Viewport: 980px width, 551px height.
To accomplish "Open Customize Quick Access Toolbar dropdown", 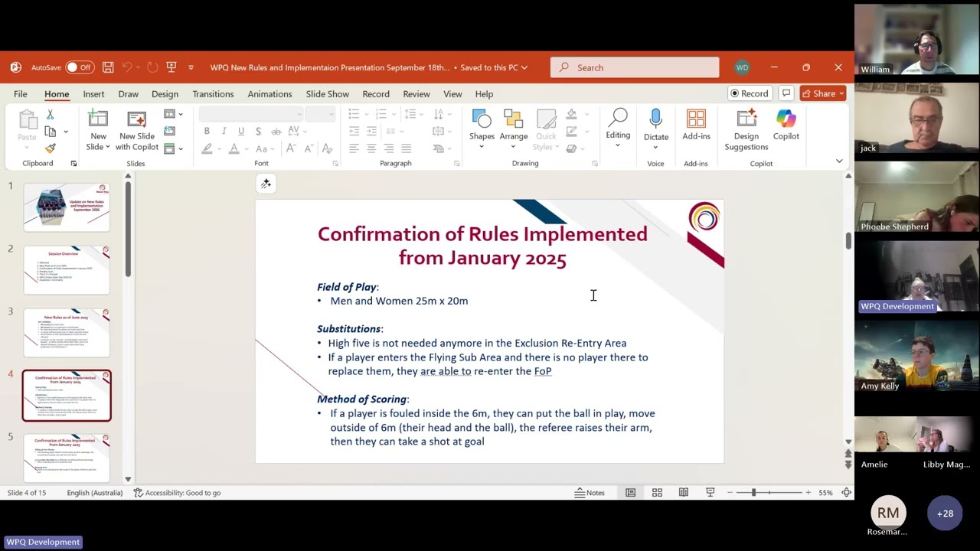I will pyautogui.click(x=191, y=67).
